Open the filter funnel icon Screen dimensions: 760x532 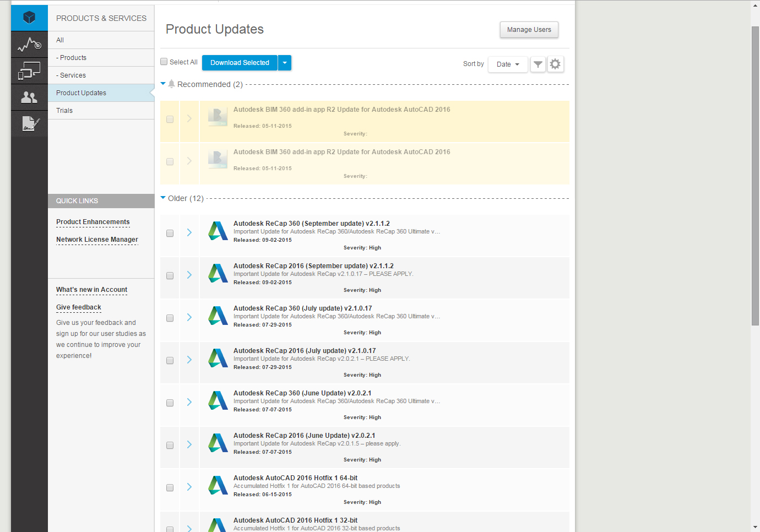pyautogui.click(x=538, y=64)
